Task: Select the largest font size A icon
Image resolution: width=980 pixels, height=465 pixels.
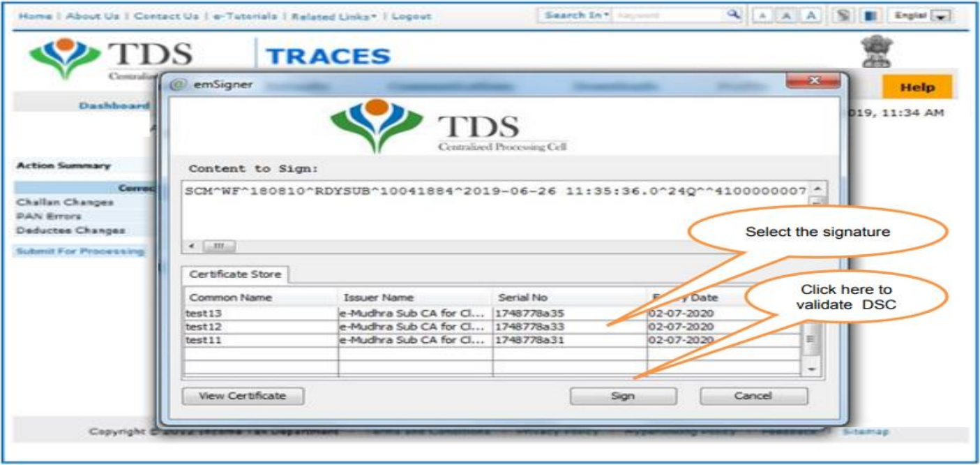Action: (811, 15)
